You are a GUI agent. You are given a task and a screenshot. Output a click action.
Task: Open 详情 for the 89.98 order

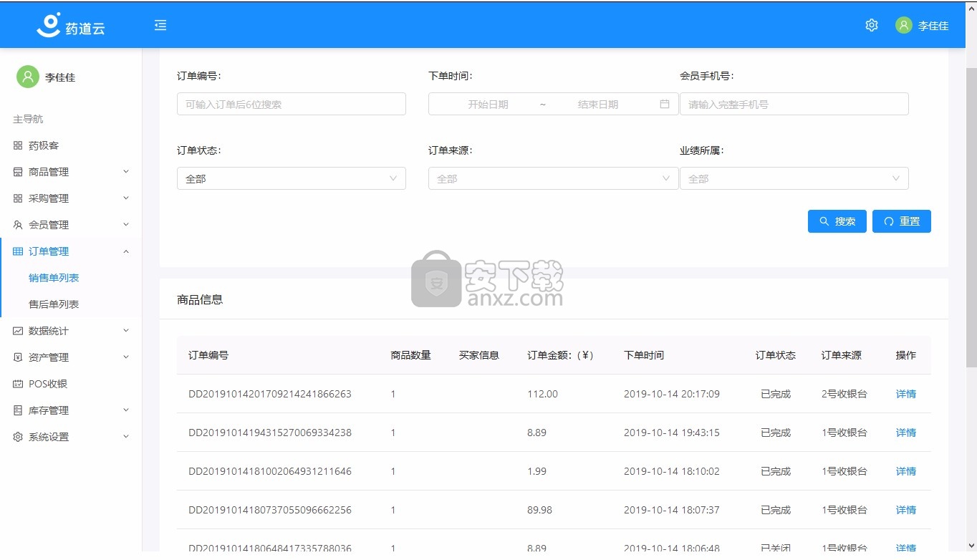(906, 510)
